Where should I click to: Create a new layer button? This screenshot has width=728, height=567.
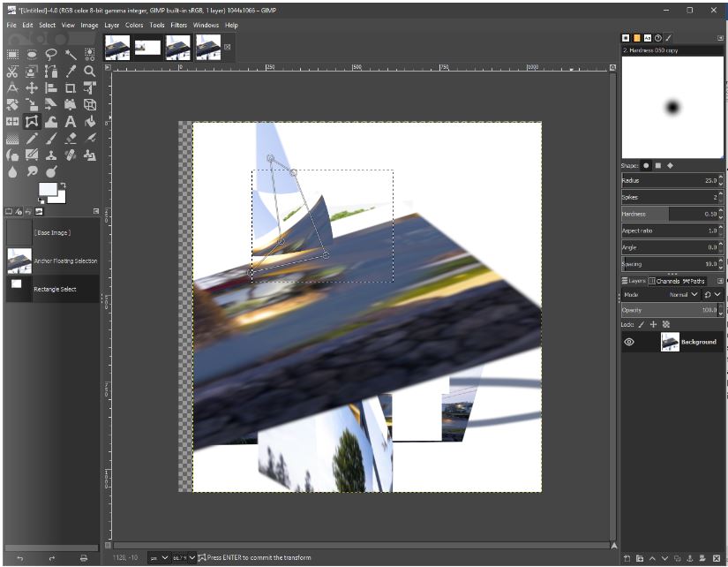click(627, 558)
